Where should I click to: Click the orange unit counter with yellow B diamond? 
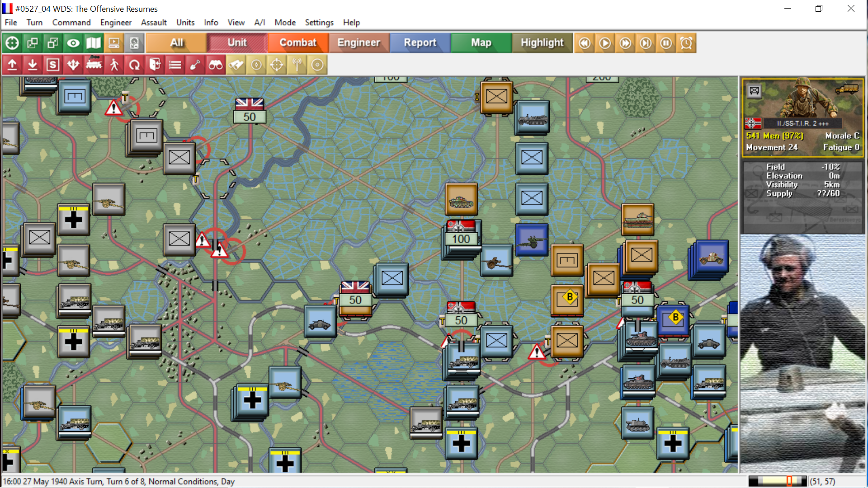567,300
